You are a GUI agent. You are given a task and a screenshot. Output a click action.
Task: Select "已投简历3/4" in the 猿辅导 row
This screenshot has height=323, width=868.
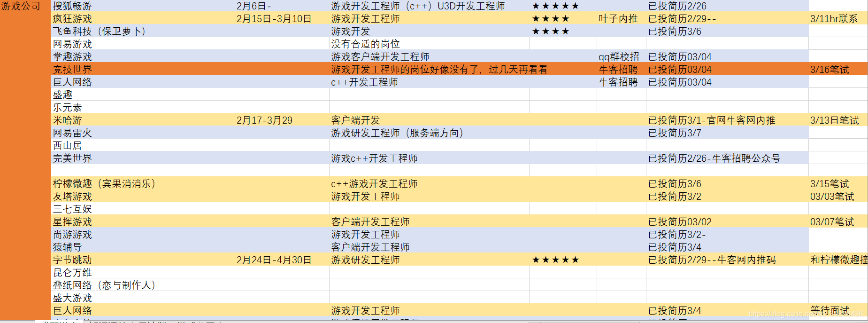click(x=727, y=247)
